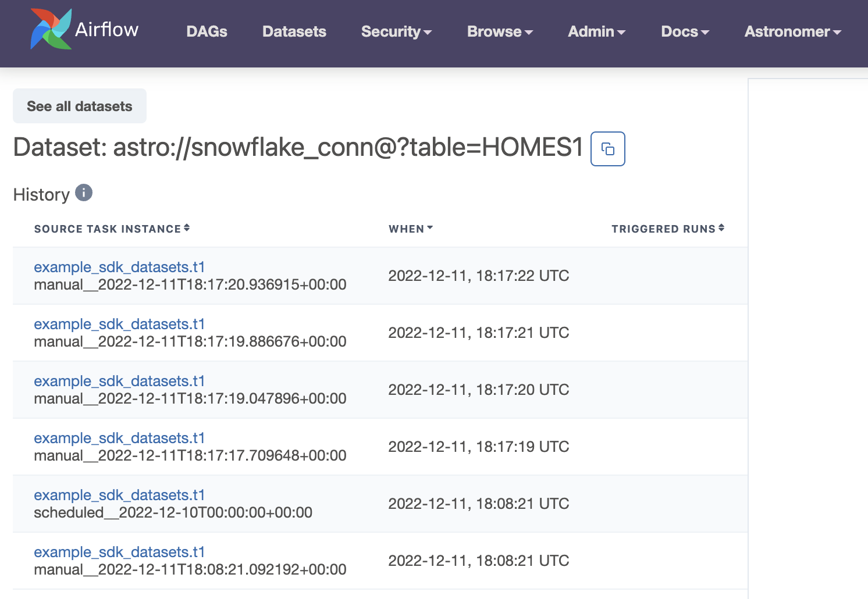Click the Airflow brand name text
The image size is (868, 599).
107,29
